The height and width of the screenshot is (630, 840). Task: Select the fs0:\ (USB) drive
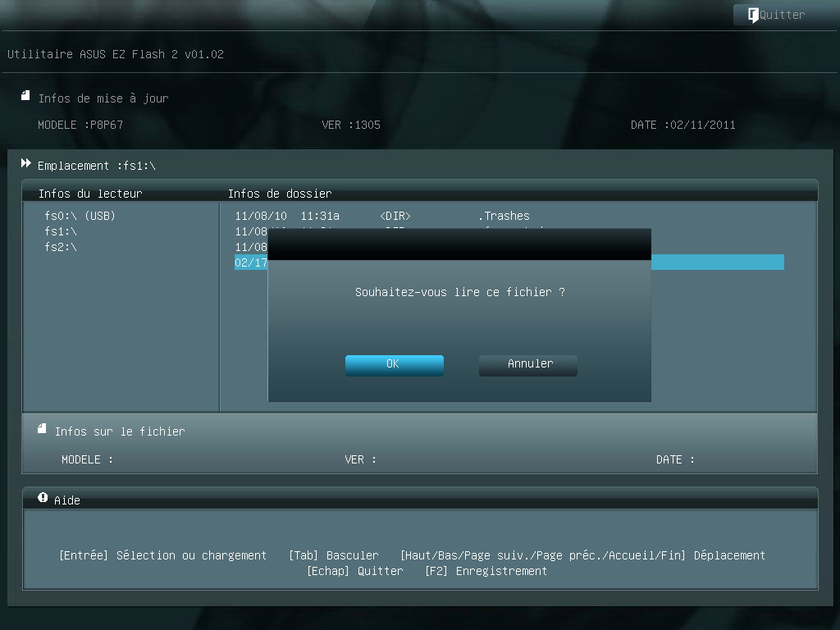pyautogui.click(x=80, y=216)
